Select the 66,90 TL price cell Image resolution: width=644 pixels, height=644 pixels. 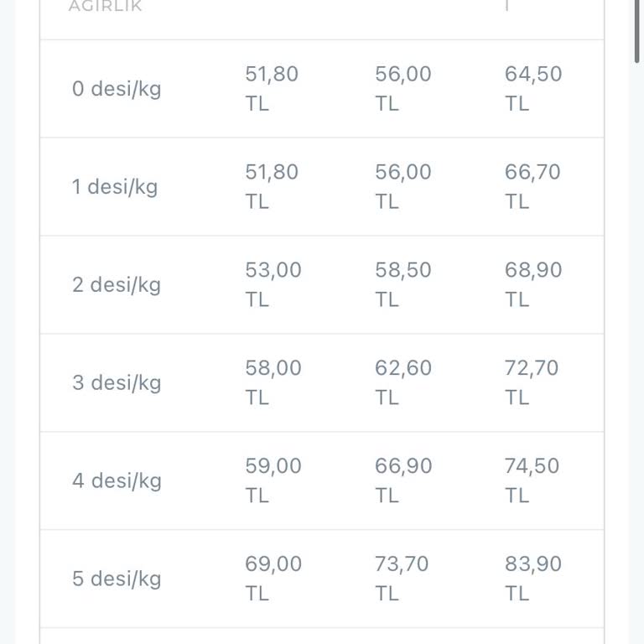pyautogui.click(x=403, y=481)
